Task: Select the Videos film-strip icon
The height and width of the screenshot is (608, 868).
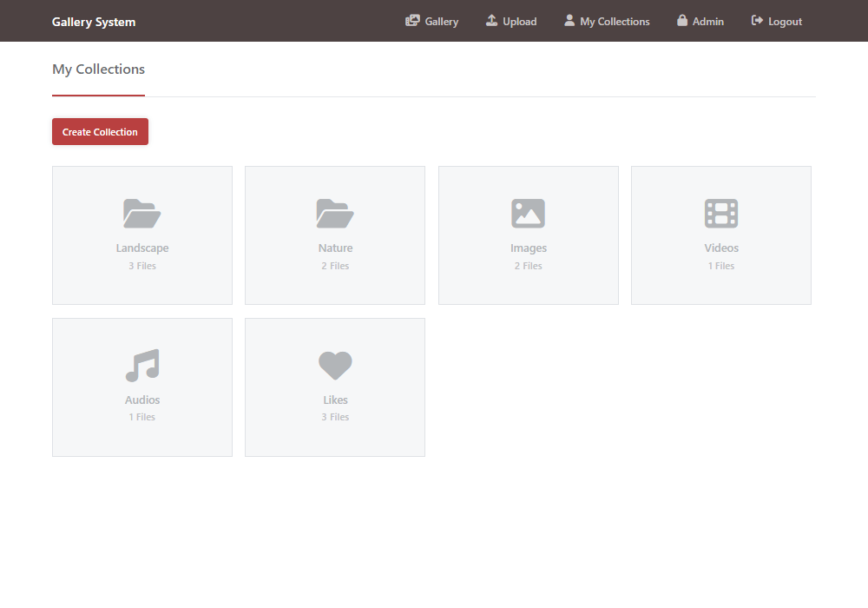Action: click(721, 213)
